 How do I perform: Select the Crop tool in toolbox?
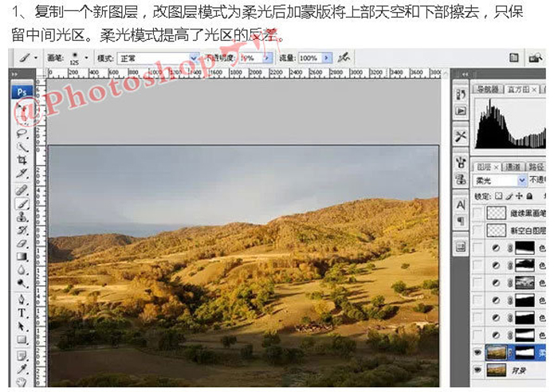pos(22,159)
